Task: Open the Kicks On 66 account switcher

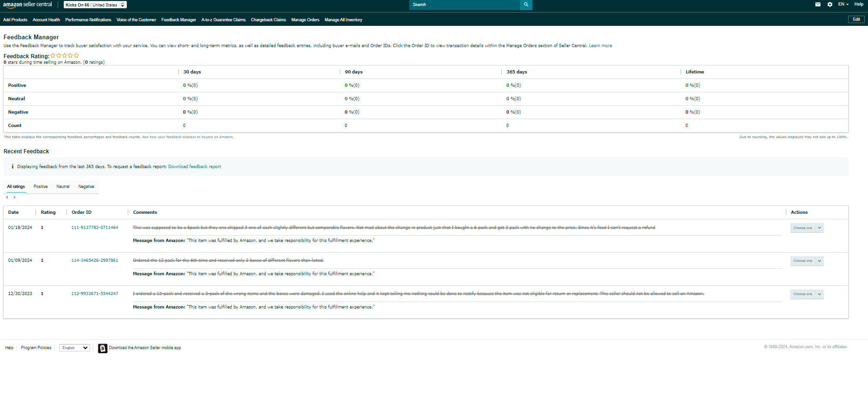Action: tap(95, 5)
